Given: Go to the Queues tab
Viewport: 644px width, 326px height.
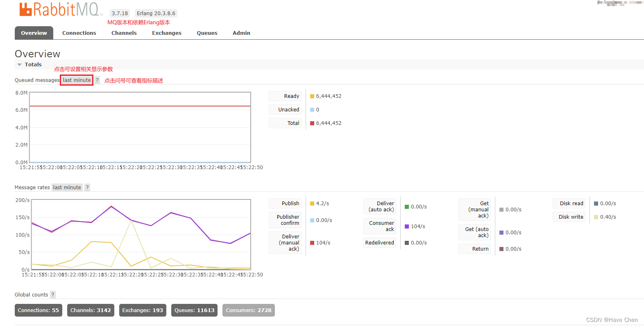Looking at the screenshot, I should click(x=207, y=33).
